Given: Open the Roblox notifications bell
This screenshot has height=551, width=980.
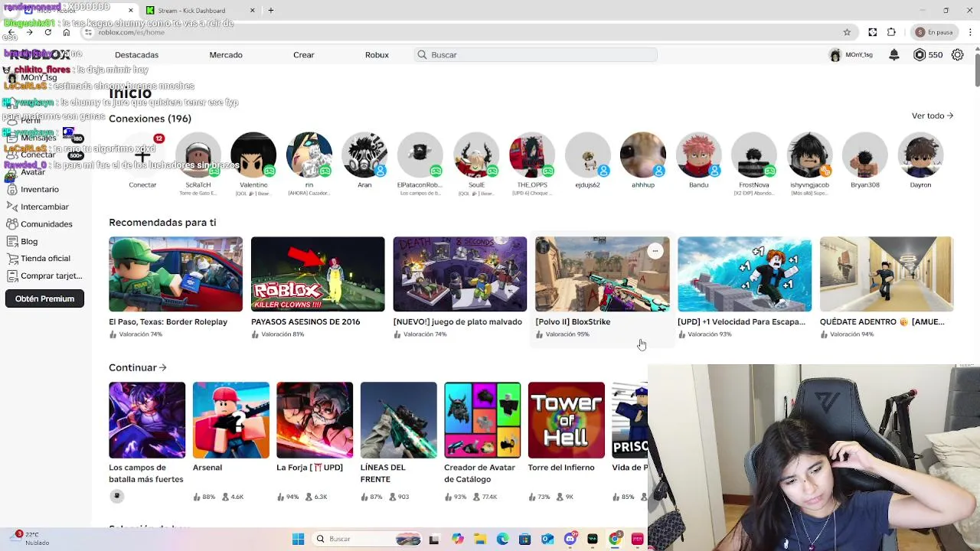Looking at the screenshot, I should pyautogui.click(x=893, y=55).
